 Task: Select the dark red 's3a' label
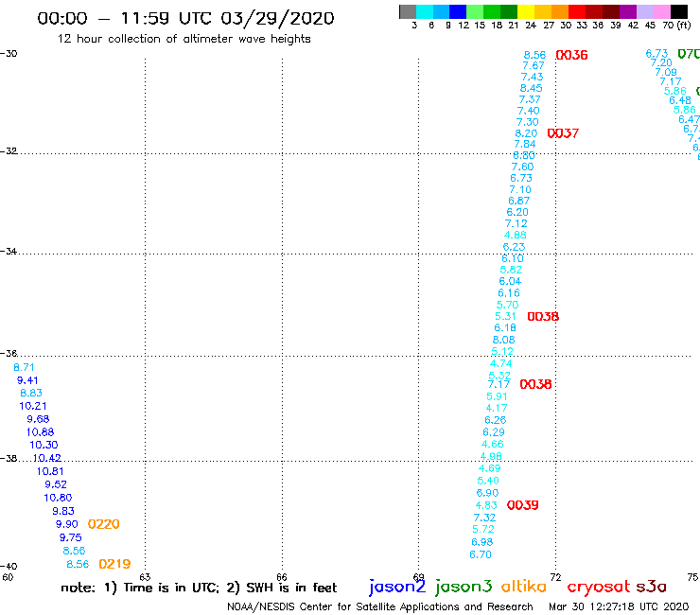651,587
